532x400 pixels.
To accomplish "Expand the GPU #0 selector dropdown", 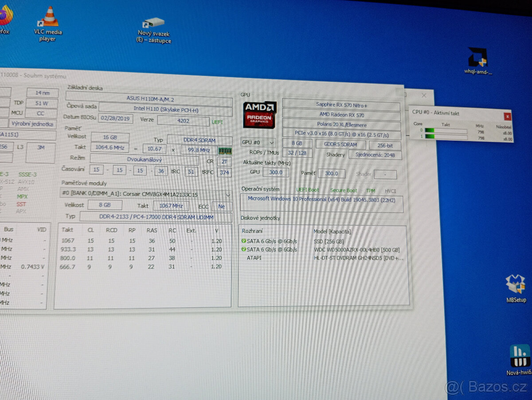I will [x=258, y=143].
